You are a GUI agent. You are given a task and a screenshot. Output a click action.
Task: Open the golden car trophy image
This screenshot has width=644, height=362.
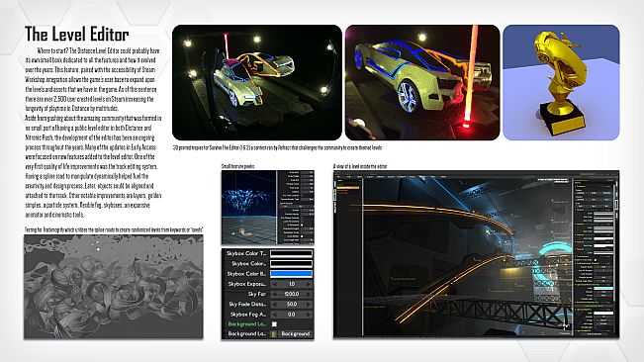click(x=561, y=82)
